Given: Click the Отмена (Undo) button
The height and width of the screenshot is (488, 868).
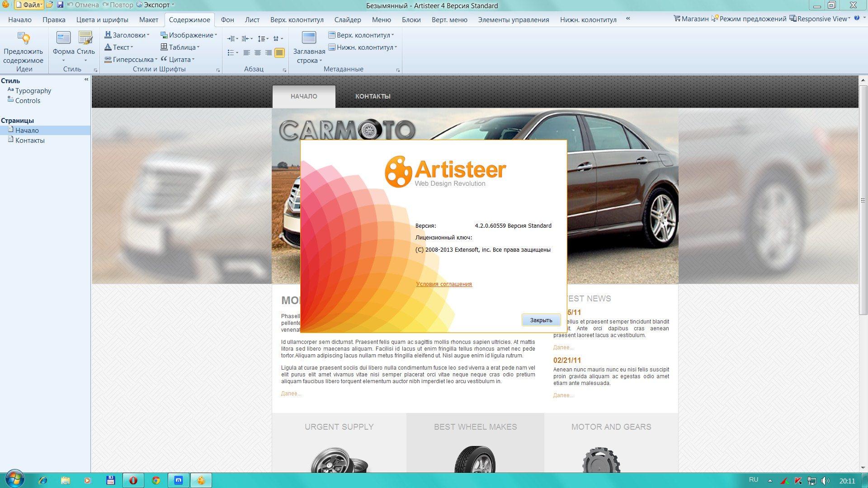Looking at the screenshot, I should (x=83, y=5).
